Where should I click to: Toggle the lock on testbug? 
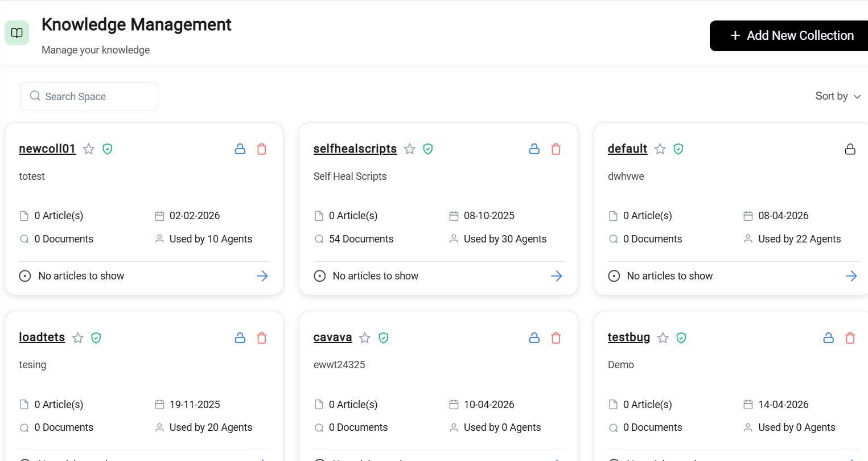829,338
